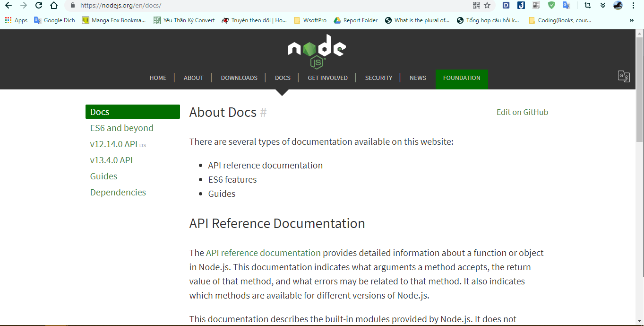Click the screenshot crop extension icon

click(586, 5)
